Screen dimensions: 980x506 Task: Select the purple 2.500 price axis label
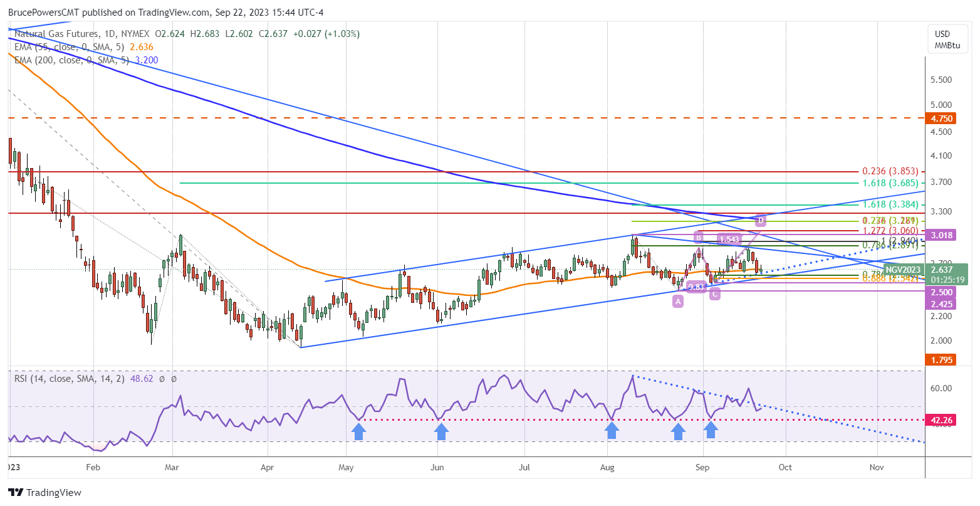coord(942,293)
